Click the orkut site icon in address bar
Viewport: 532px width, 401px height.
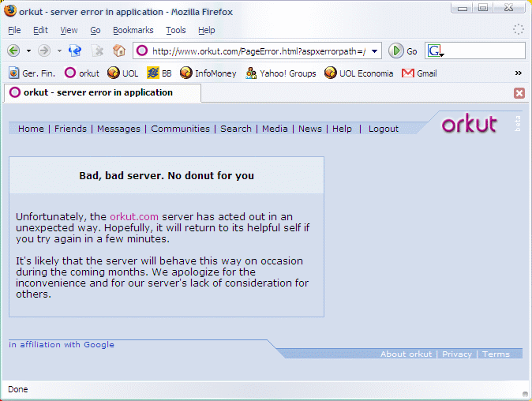[x=142, y=51]
